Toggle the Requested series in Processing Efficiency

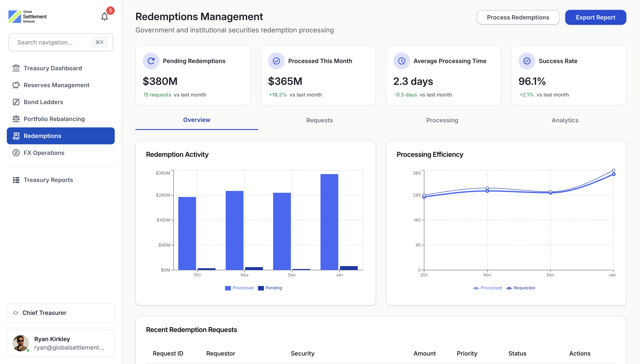(x=520, y=288)
